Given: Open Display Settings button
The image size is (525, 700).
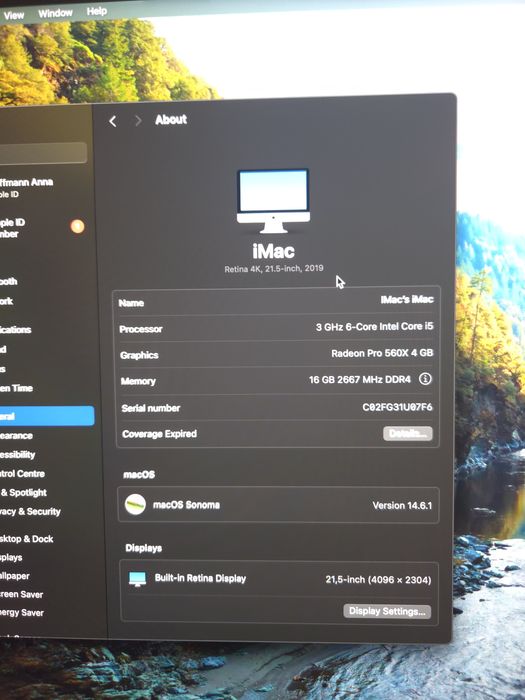Looking at the screenshot, I should coord(387,611).
